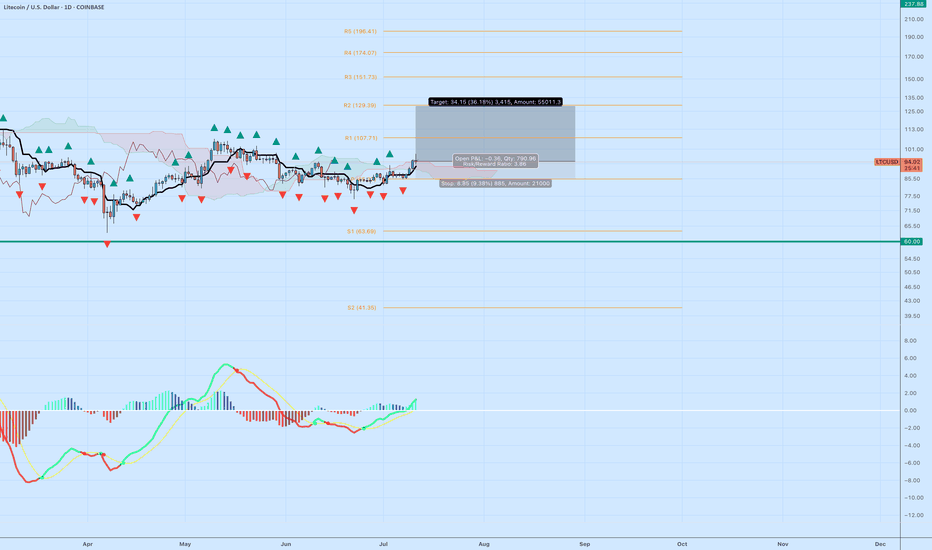Click 50.50 on the price axis
Image resolution: width=932 pixels, height=550 pixels.
(x=912, y=273)
